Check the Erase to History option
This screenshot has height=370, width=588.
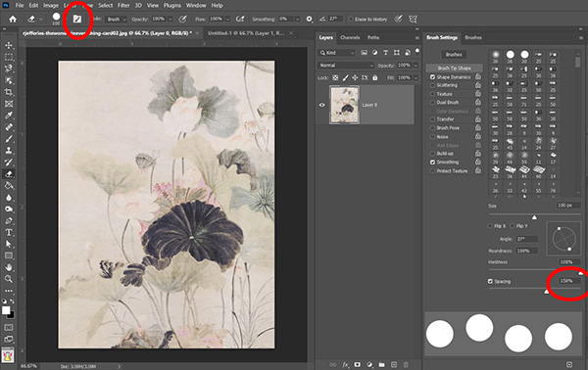coord(351,20)
